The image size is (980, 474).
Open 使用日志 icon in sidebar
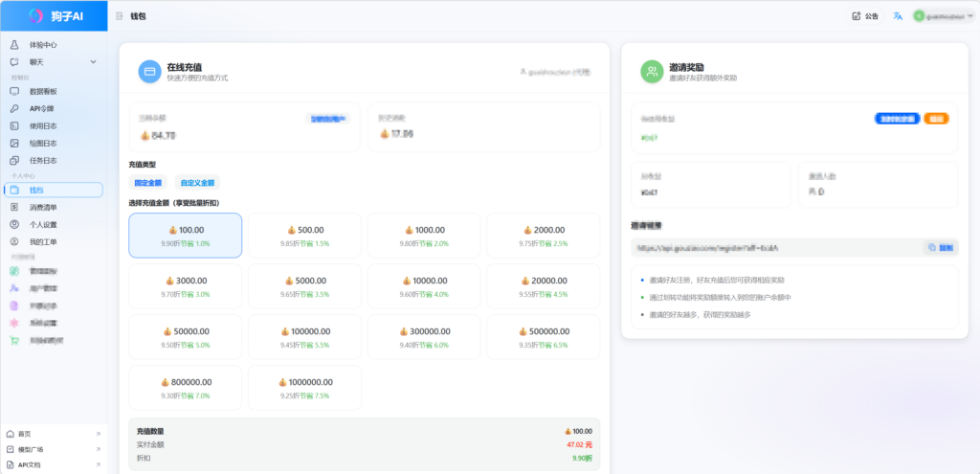(14, 125)
